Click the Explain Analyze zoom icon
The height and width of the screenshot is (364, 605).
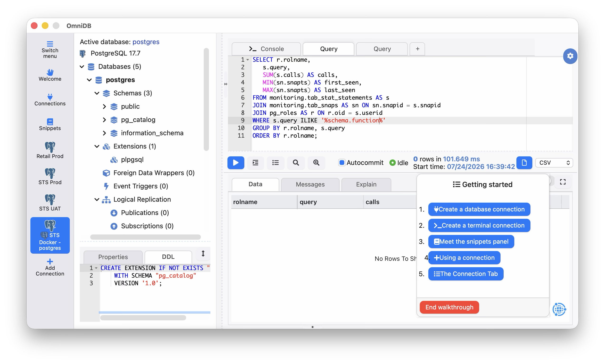[x=316, y=163]
